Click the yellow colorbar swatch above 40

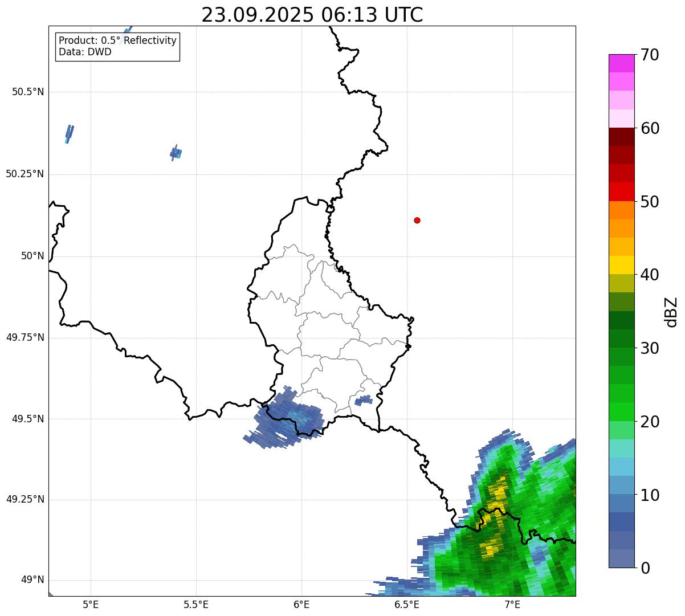point(622,265)
